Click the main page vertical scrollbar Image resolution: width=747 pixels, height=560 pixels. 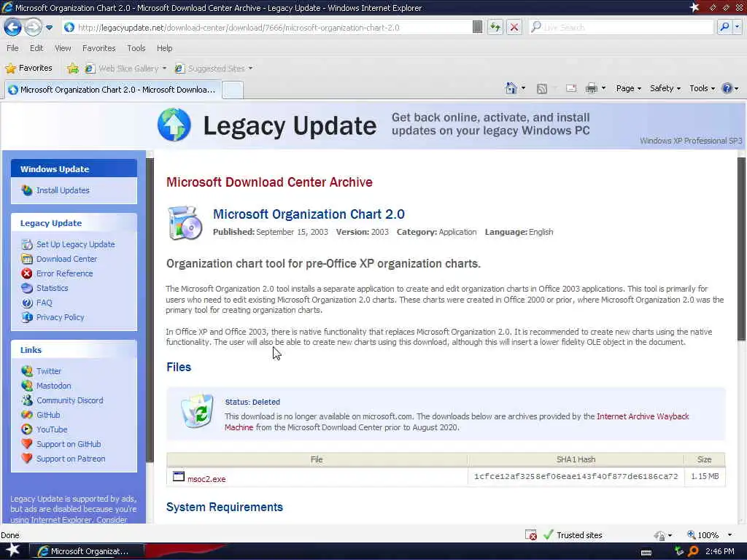[x=741, y=249]
